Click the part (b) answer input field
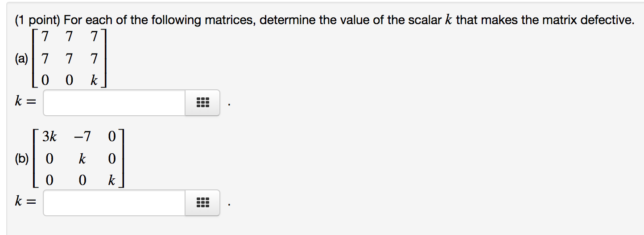The height and width of the screenshot is (235, 644). click(x=114, y=203)
